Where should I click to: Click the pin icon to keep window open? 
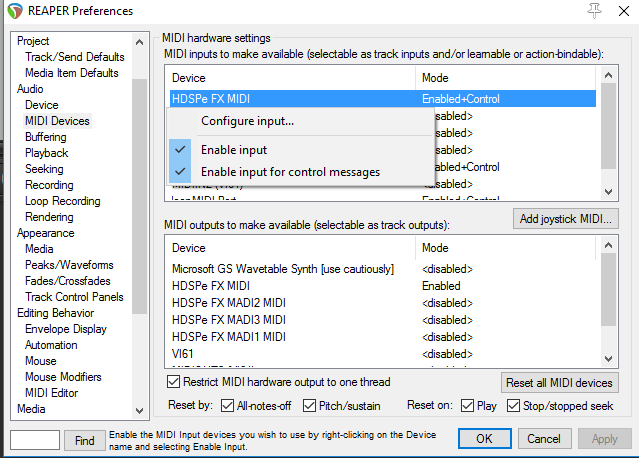click(x=596, y=11)
